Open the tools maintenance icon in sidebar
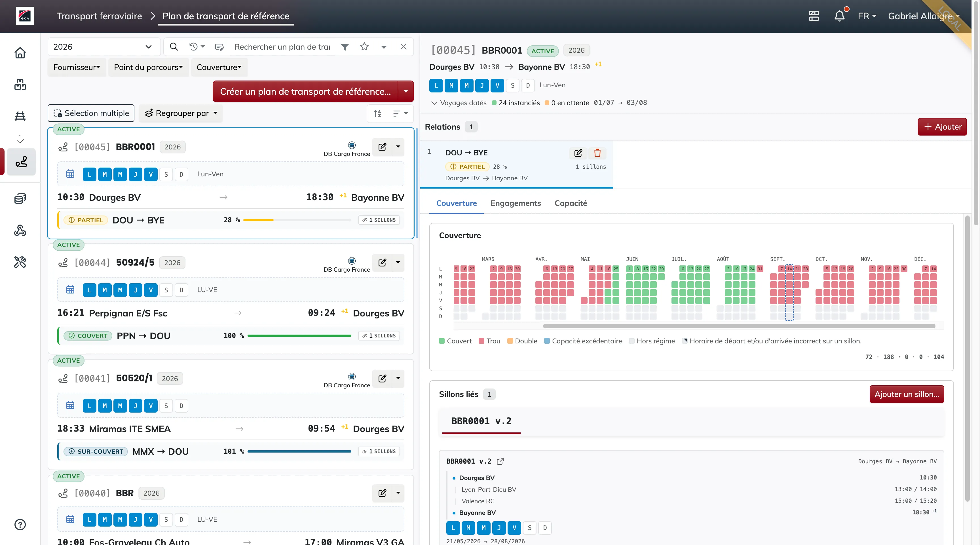 coord(20,262)
